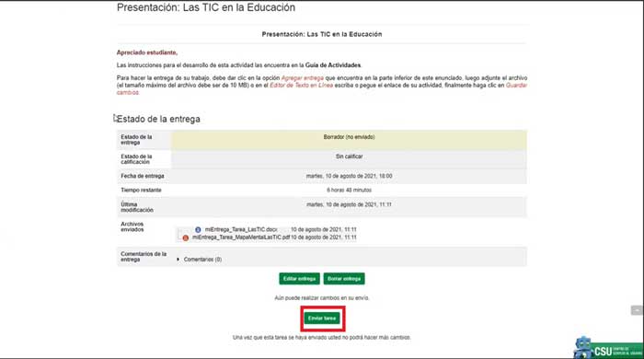Image resolution: width=644 pixels, height=359 pixels.
Task: Open the miEntrega_Tarea_LasTIC.docx file link
Action: click(x=241, y=229)
